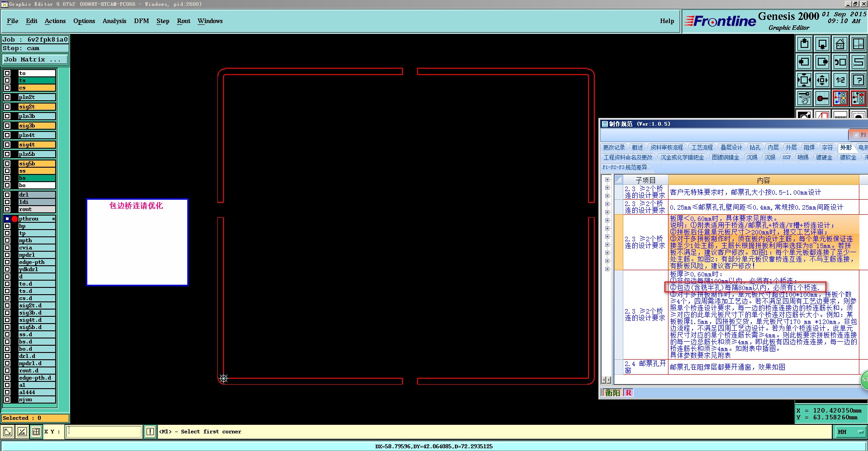This screenshot has height=451, width=868.
Task: Open the Help menu
Action: click(667, 21)
